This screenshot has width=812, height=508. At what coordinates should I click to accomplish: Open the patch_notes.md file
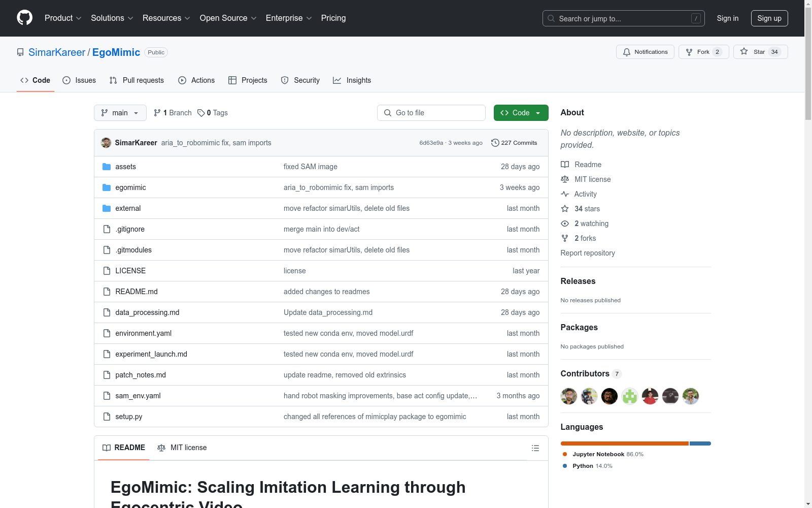[x=141, y=375]
